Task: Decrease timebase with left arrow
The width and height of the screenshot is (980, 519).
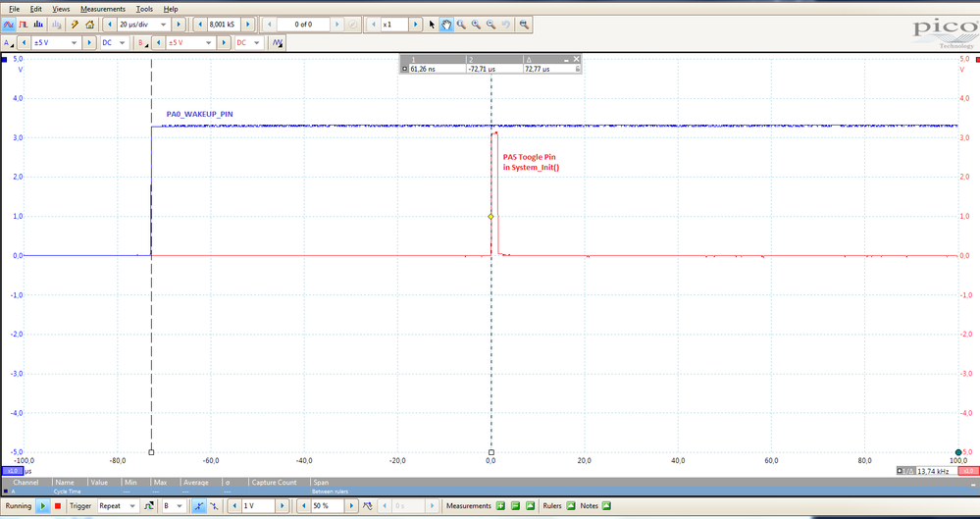Action: click(x=110, y=25)
